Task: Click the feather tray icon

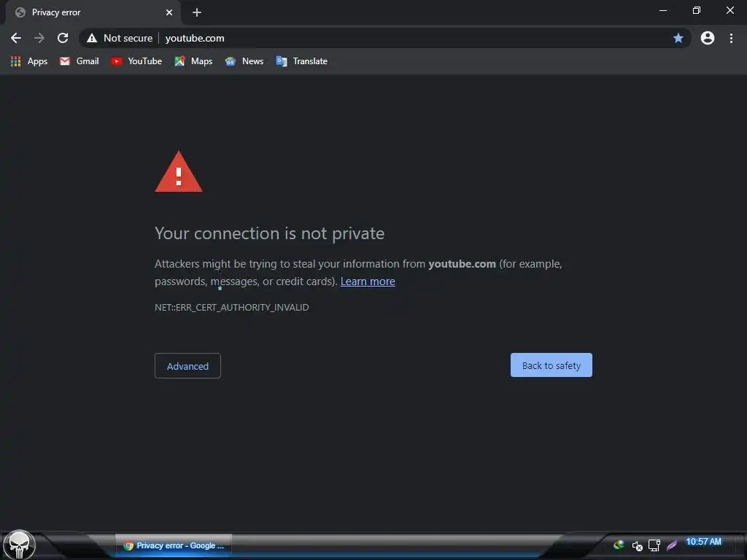Action: click(x=672, y=545)
